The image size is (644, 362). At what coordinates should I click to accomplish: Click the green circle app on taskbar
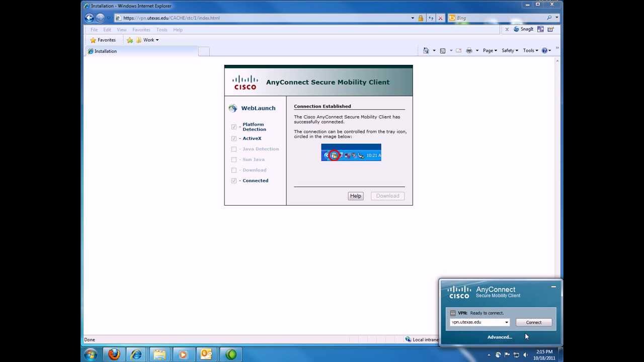pos(231,354)
